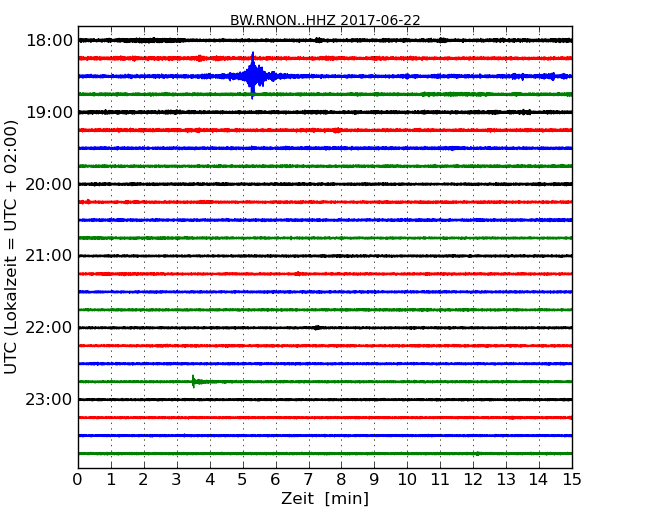Click the x-axis tick label 12

pos(473,480)
